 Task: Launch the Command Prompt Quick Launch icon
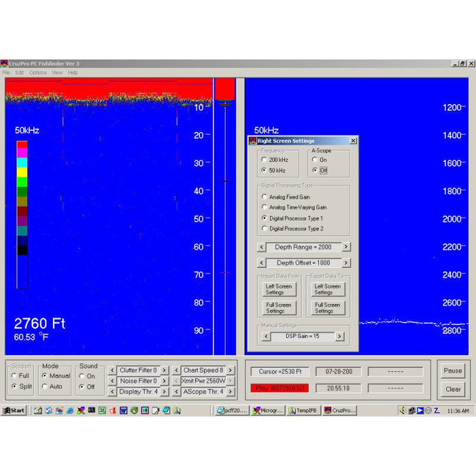click(91, 411)
